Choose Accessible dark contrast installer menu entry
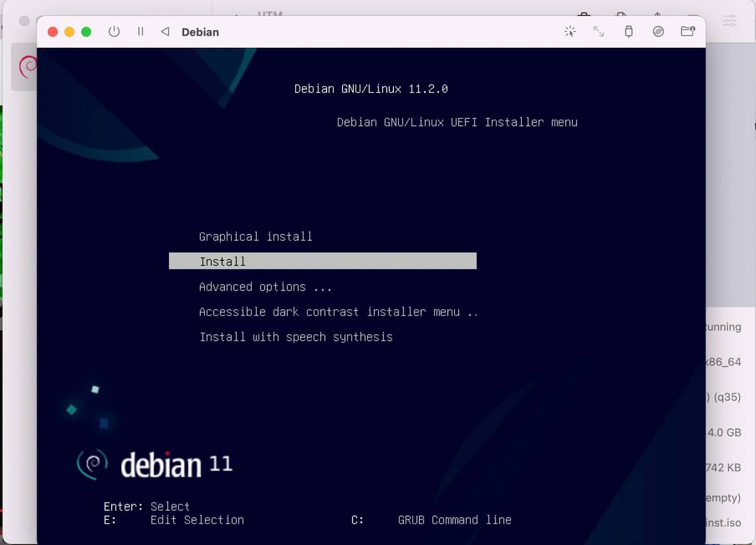This screenshot has width=756, height=545. (x=338, y=312)
